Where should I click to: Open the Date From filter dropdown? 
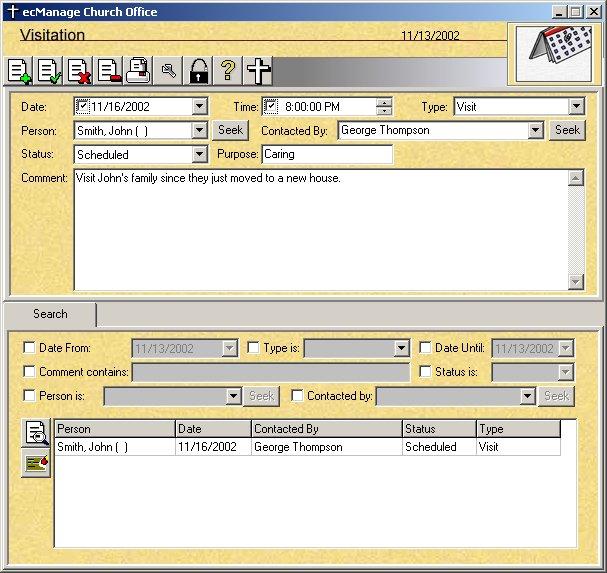(x=229, y=348)
